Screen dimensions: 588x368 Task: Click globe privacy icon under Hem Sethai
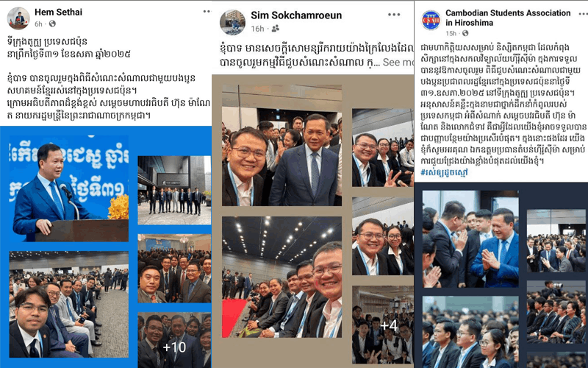(x=52, y=24)
